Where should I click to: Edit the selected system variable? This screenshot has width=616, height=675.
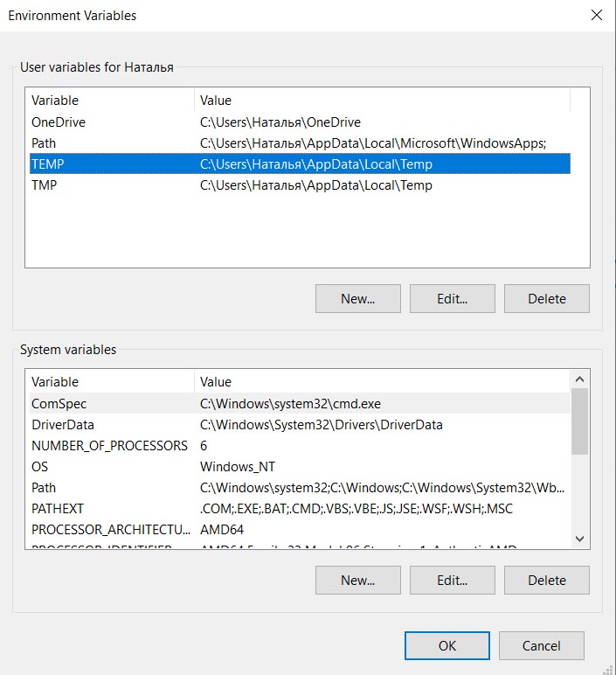click(x=452, y=580)
